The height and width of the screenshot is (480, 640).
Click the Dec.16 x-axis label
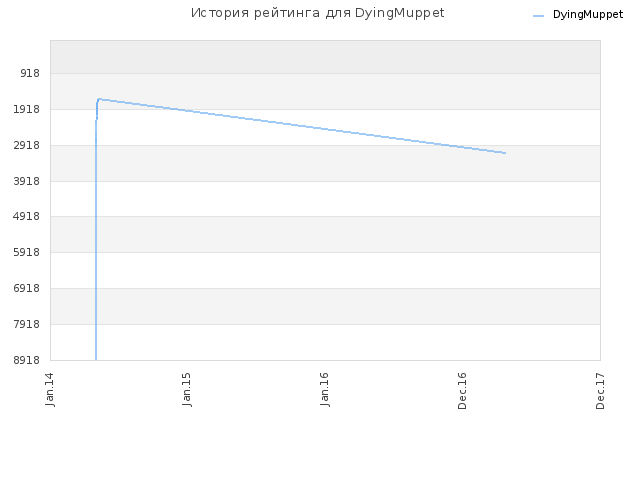tap(462, 391)
